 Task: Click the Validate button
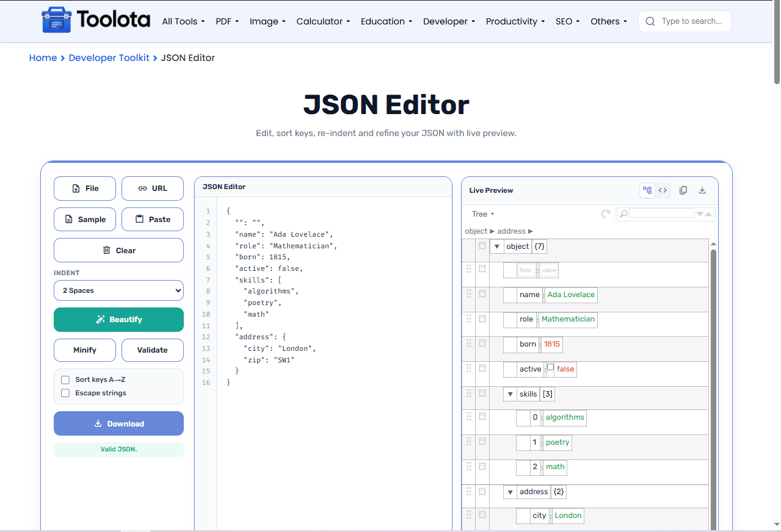[153, 350]
